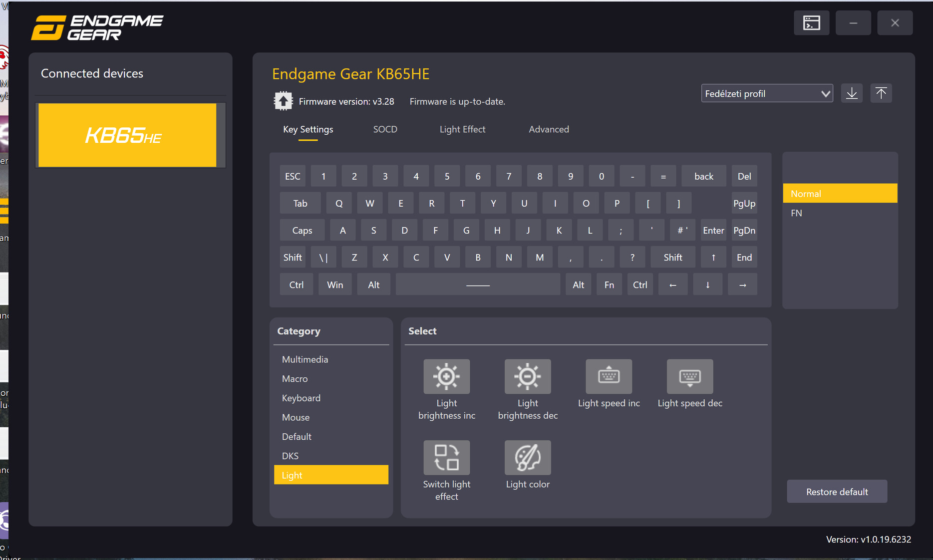Select the Caps key
933x560 pixels.
pyautogui.click(x=302, y=231)
